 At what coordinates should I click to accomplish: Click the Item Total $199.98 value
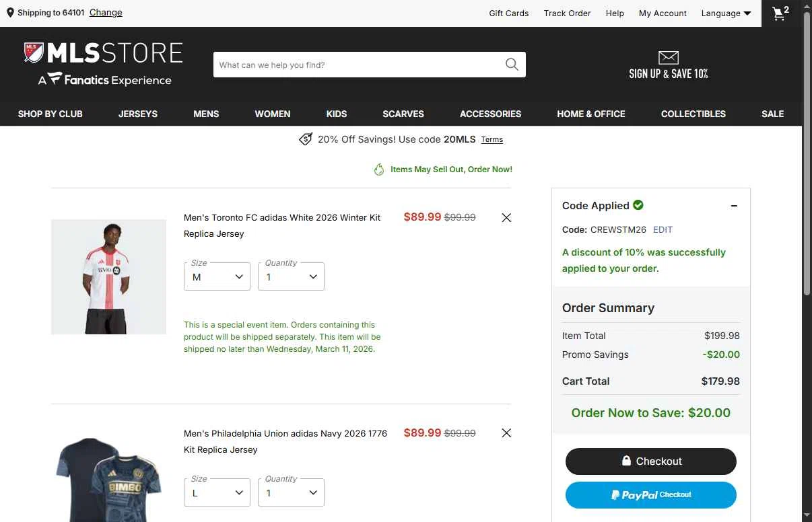pyautogui.click(x=722, y=336)
